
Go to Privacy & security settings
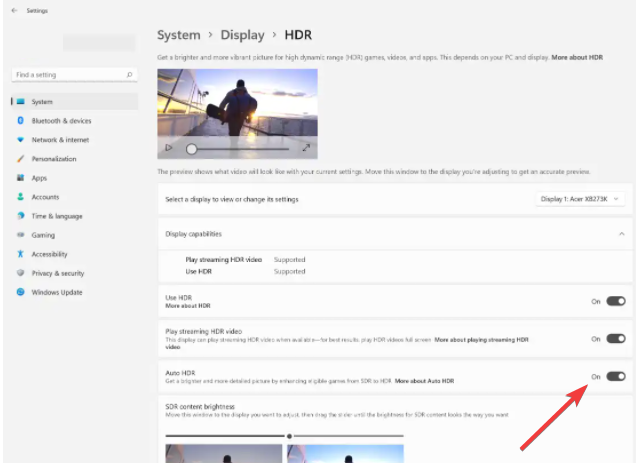[x=57, y=273]
